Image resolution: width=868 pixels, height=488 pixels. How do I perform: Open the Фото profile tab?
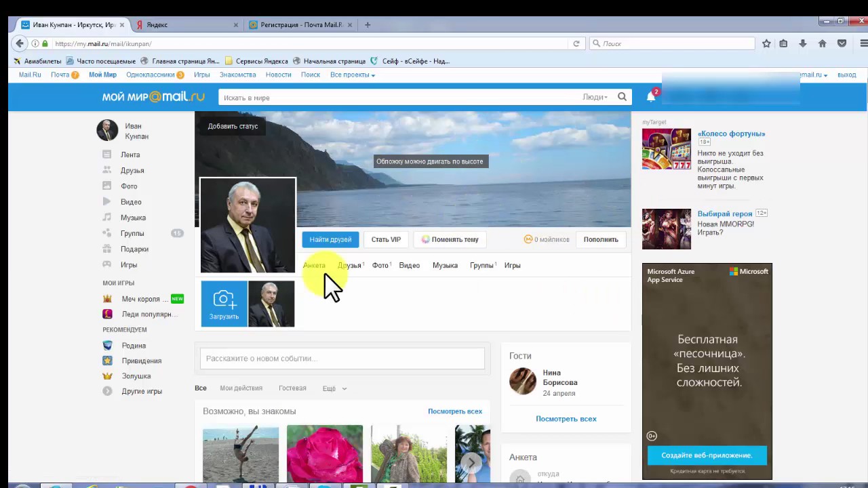pos(381,265)
